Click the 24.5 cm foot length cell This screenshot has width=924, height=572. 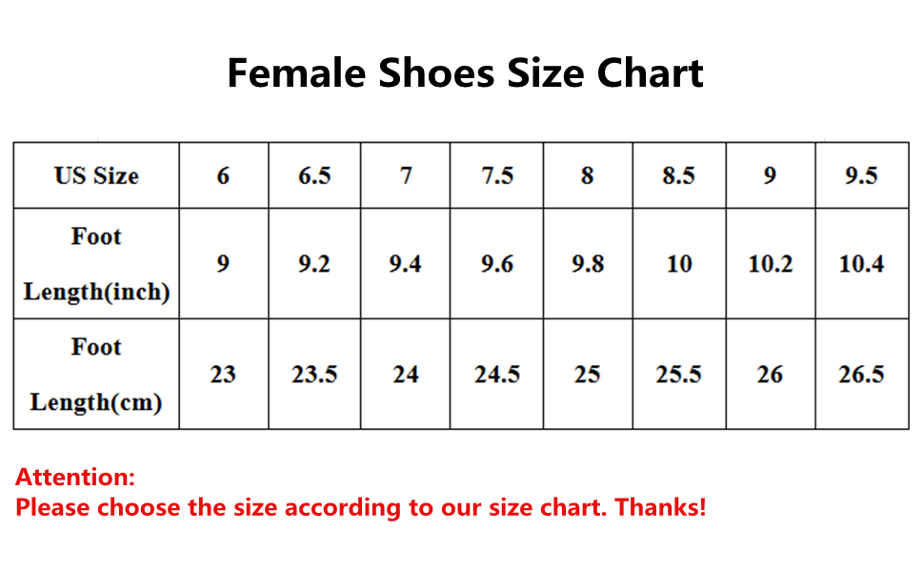pyautogui.click(x=496, y=375)
